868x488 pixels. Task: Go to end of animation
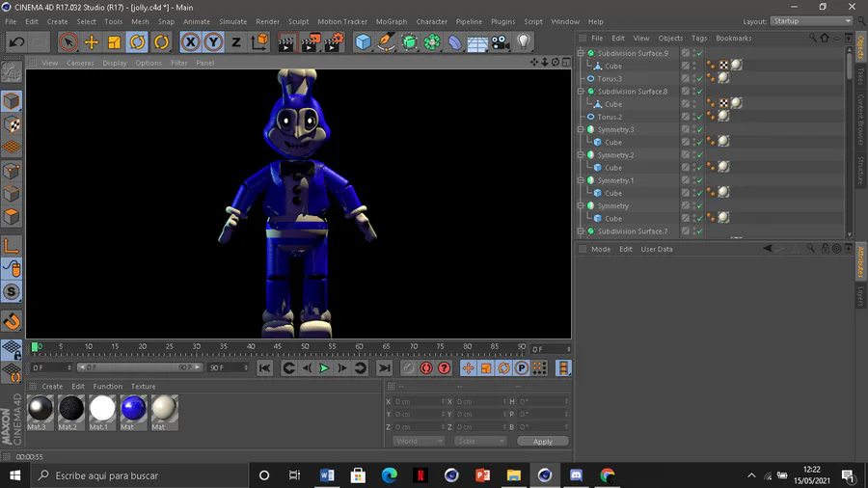384,368
